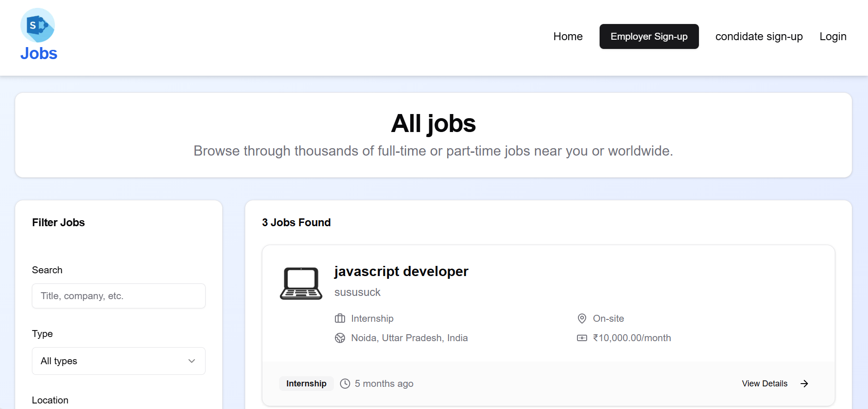Click the location pin icon beside On-site
868x409 pixels.
[x=582, y=319]
